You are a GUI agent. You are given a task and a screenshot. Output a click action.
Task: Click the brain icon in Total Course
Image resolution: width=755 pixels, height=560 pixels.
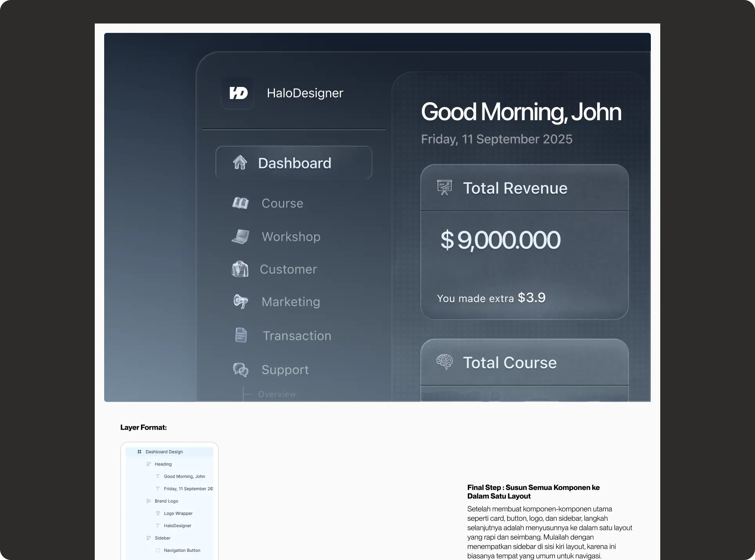point(444,362)
